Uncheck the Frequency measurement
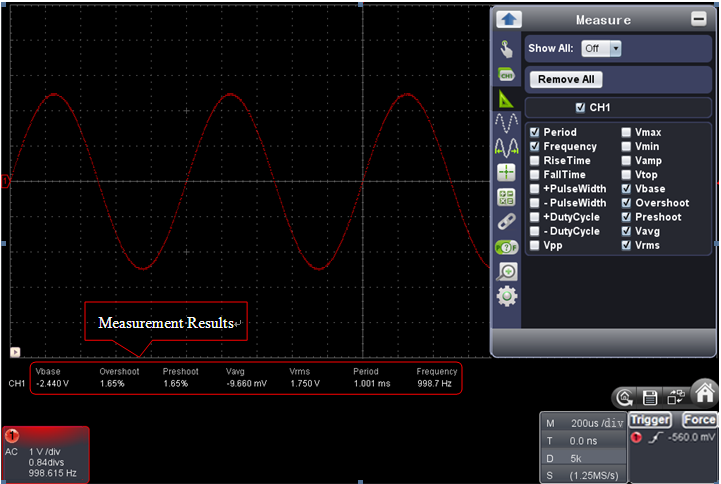This screenshot has height=484, width=721. point(535,147)
